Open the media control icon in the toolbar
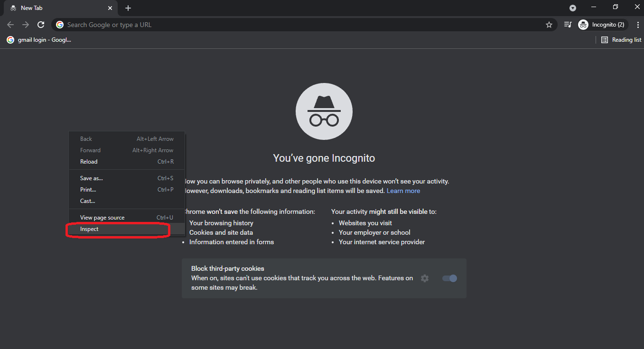 [x=568, y=25]
